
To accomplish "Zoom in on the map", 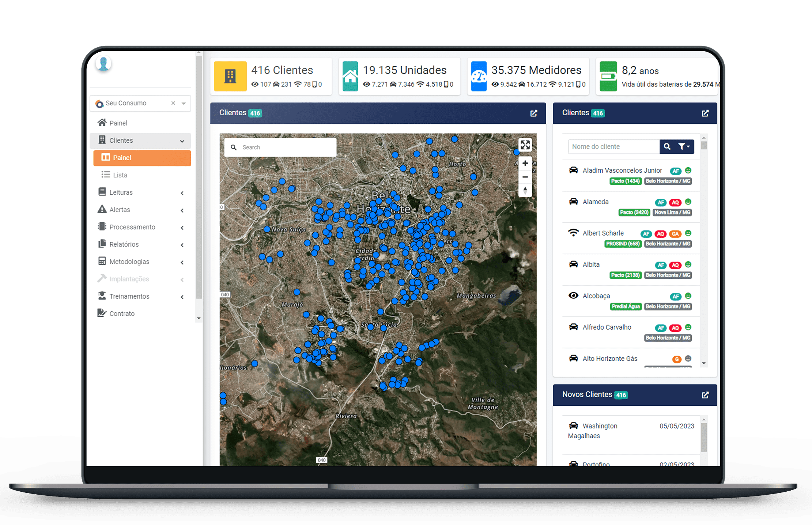I will click(525, 163).
